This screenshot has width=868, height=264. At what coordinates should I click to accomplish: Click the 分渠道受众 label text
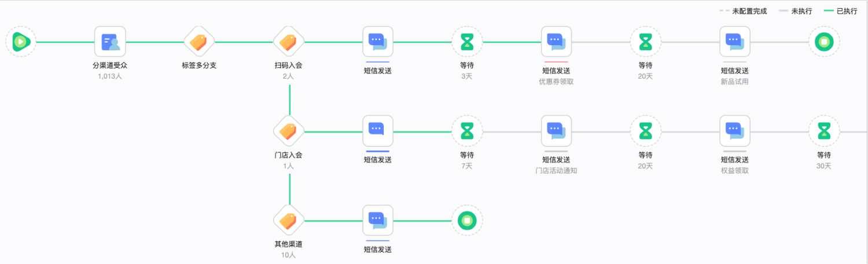tap(110, 65)
